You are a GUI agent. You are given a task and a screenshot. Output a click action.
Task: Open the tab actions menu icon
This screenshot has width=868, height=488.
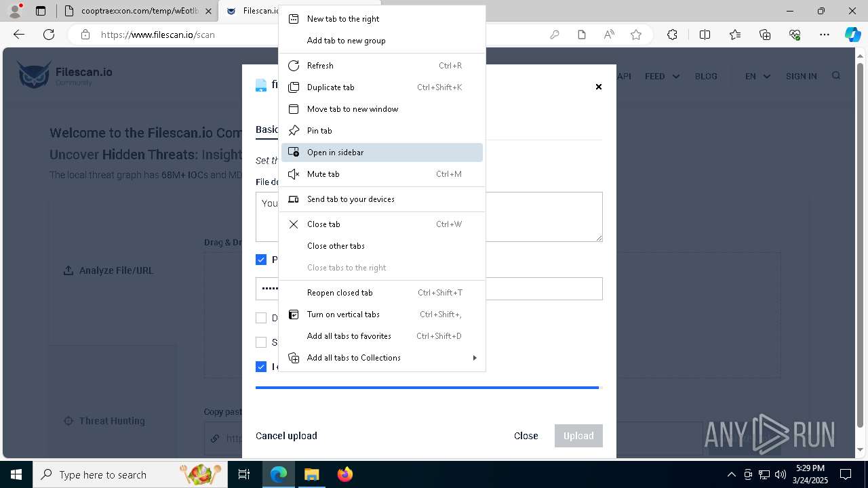coord(41,11)
